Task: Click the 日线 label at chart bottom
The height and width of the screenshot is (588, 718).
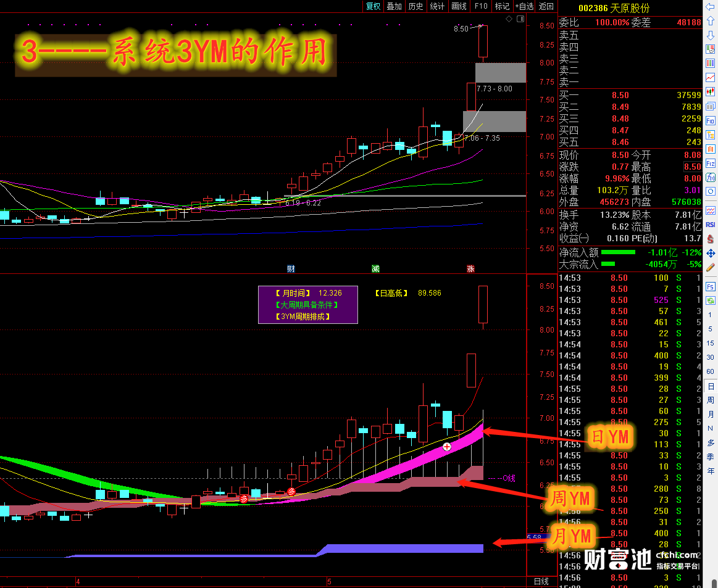Action: tap(541, 581)
